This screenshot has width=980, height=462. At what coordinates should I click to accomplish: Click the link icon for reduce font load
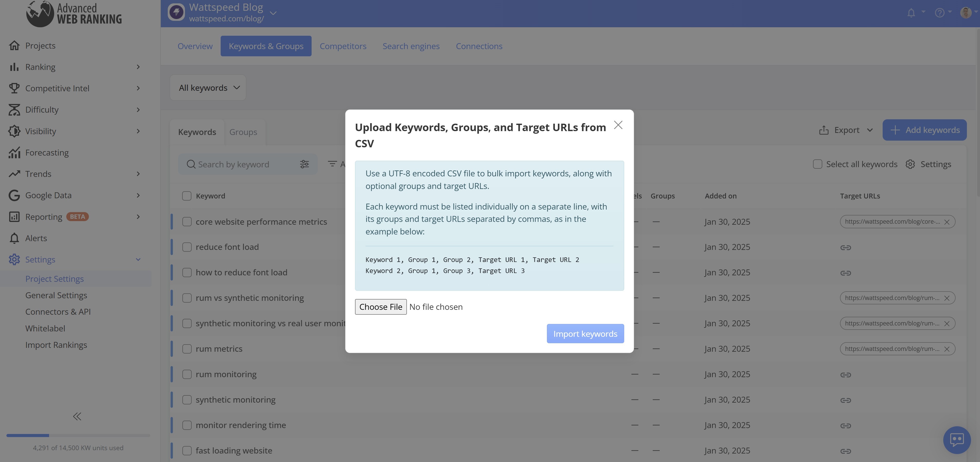[x=845, y=248]
